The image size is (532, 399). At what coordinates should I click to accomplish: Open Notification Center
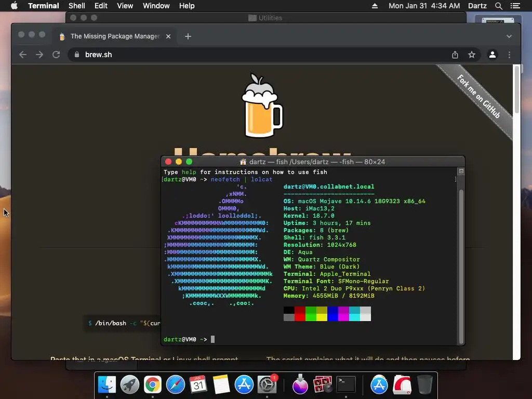(x=515, y=6)
